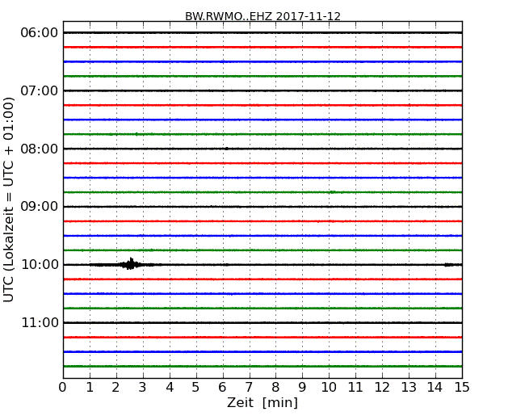
Task: Click the x-axis tick label 7
Action: point(249,388)
